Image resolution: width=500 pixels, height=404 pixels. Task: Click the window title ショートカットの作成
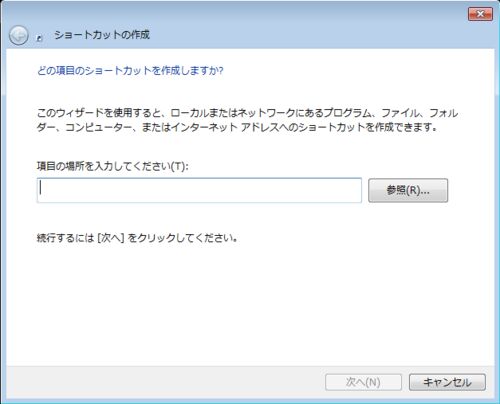click(x=102, y=35)
